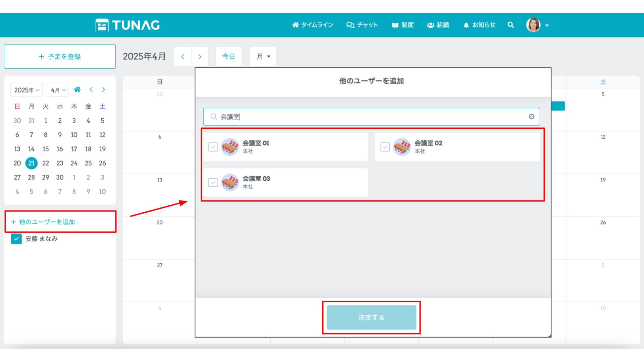Viewport: 644px width, 362px height.
Task: Select day 26 in mini calendar
Action: pyautogui.click(x=102, y=163)
